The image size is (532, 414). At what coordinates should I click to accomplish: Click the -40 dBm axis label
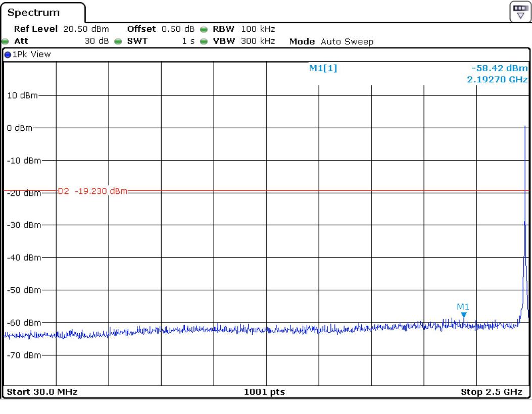(x=24, y=257)
